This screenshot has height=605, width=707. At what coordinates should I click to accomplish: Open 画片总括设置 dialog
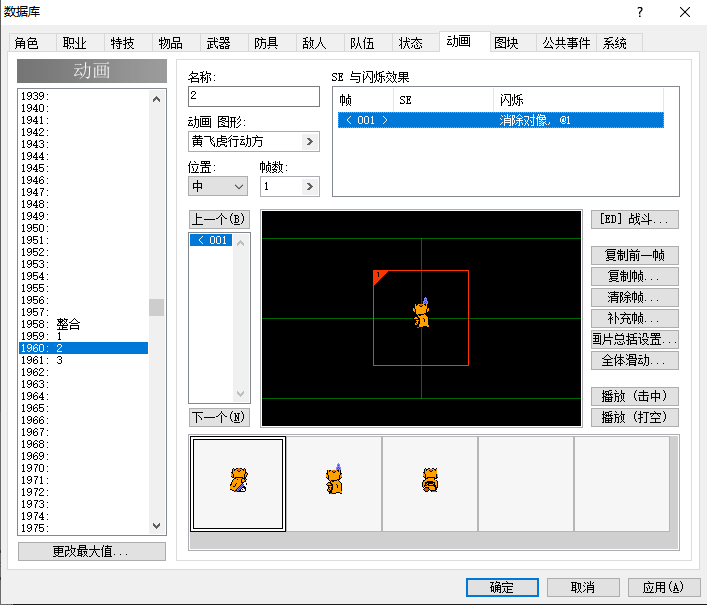coord(634,339)
